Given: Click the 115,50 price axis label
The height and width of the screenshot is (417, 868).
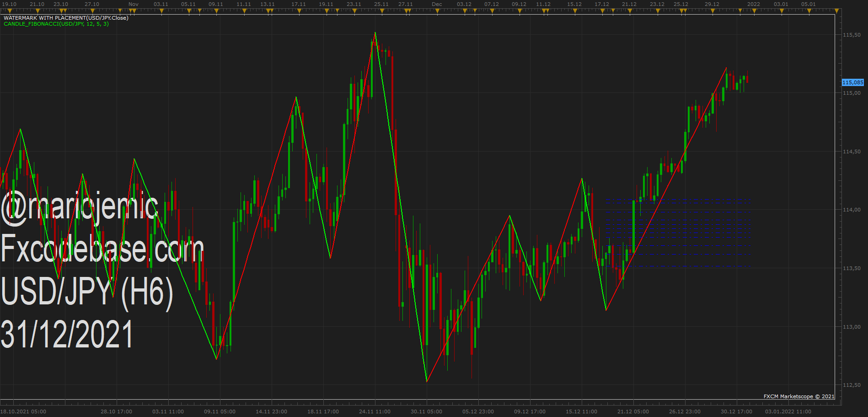Looking at the screenshot, I should tap(852, 35).
